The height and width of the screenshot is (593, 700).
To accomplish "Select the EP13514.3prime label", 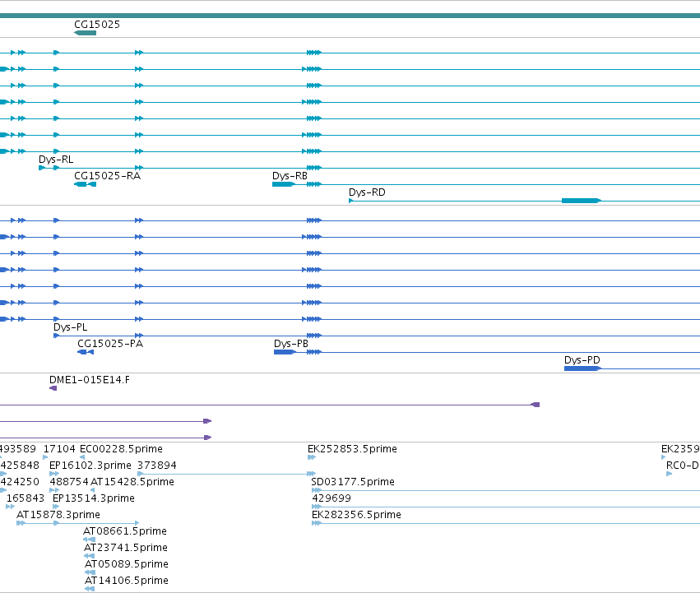I will pos(93,498).
